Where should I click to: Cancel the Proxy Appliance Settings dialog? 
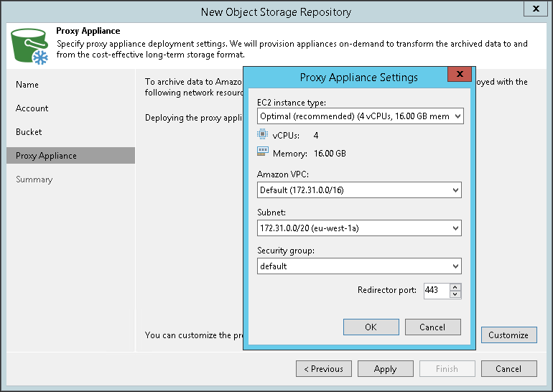pos(432,327)
